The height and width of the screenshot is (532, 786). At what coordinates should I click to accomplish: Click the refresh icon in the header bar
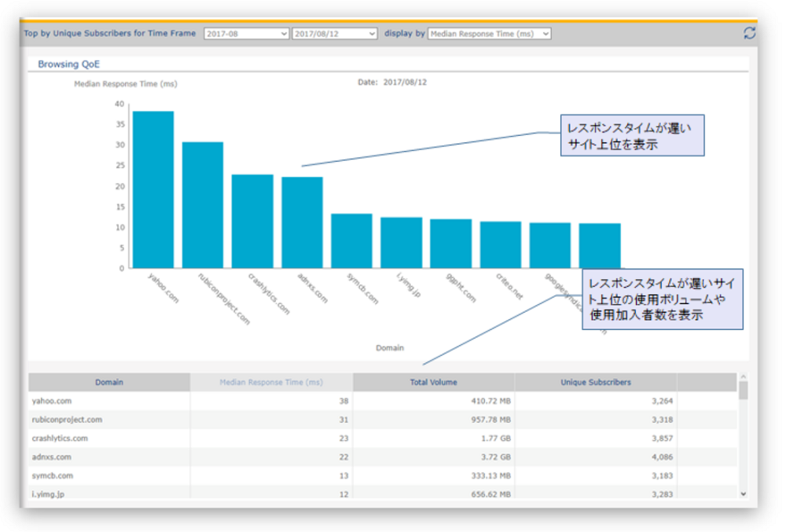[x=749, y=33]
